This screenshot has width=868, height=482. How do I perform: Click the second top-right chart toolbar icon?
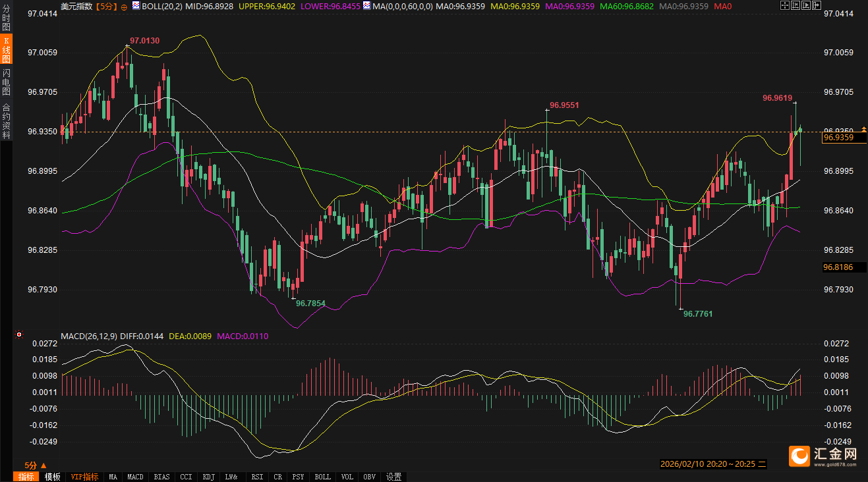[796, 6]
